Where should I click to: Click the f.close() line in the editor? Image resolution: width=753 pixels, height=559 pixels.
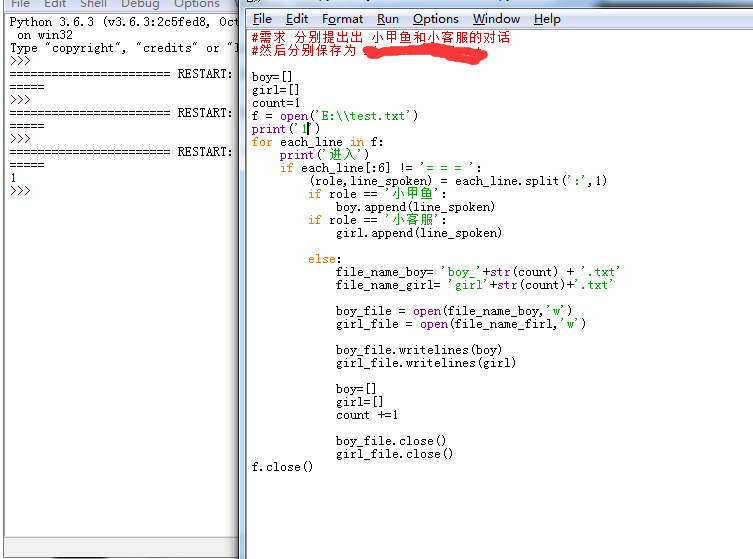click(x=282, y=467)
